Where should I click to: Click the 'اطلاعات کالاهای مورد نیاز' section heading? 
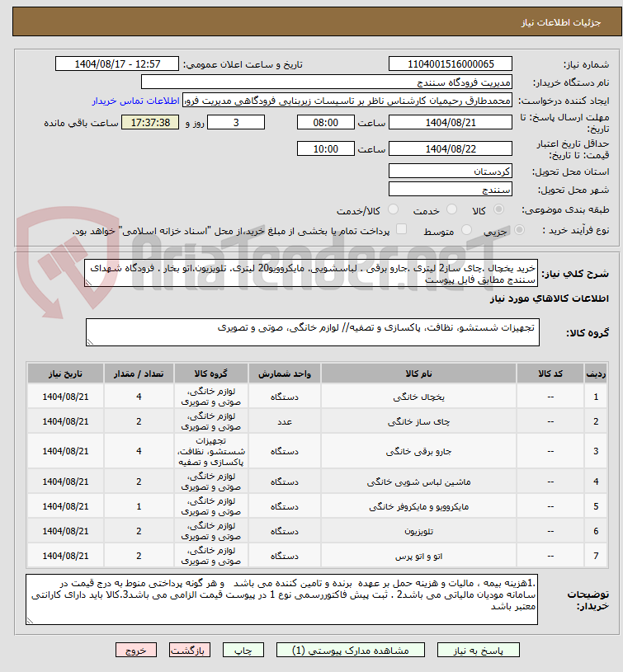pos(550,298)
